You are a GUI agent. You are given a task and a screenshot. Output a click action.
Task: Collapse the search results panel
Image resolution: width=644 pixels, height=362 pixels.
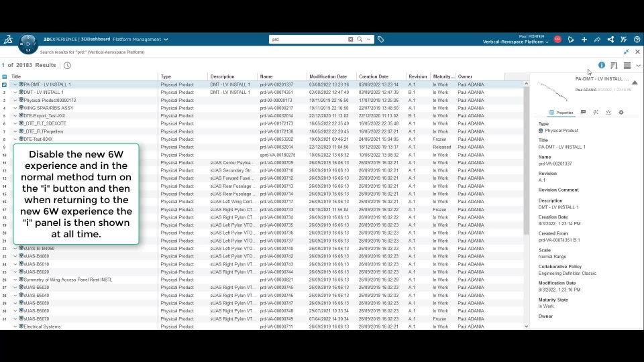coord(626,52)
